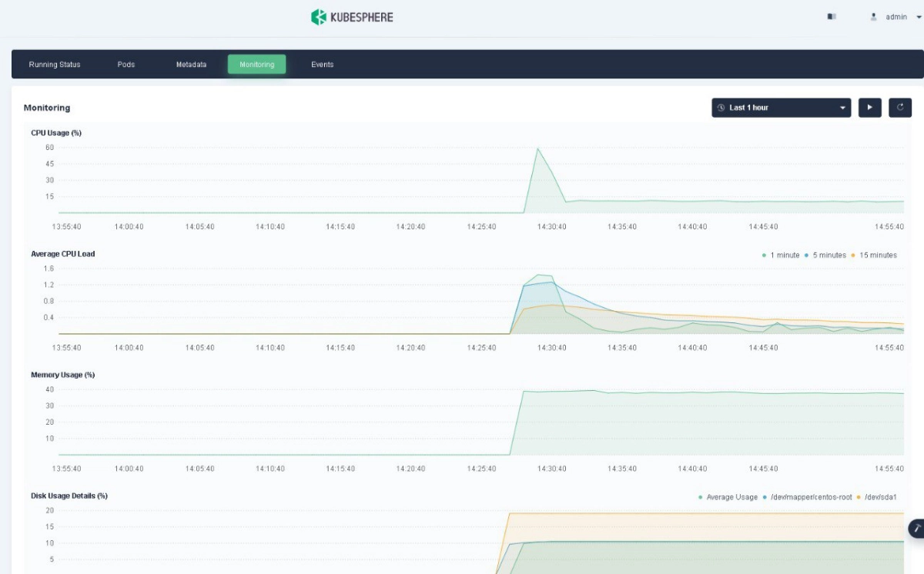Expand the admin account dropdown arrow
The width and height of the screenshot is (924, 574).
pos(919,17)
